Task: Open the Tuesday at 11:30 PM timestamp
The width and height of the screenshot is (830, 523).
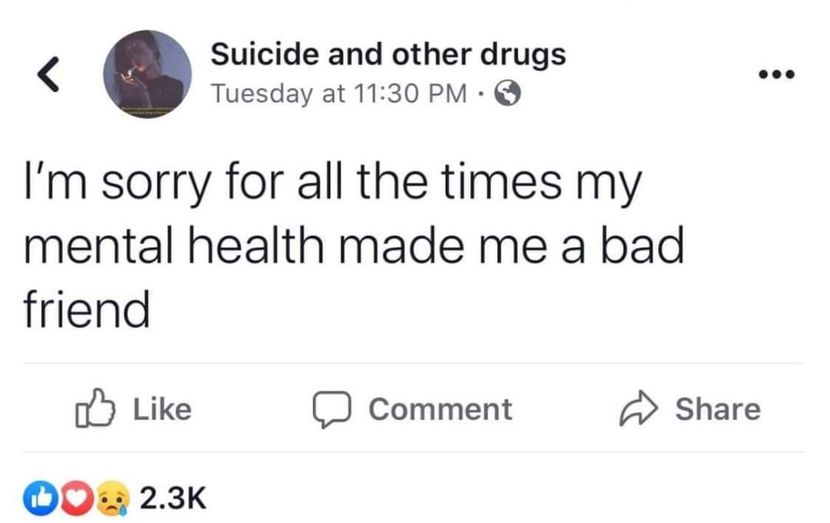Action: (339, 94)
